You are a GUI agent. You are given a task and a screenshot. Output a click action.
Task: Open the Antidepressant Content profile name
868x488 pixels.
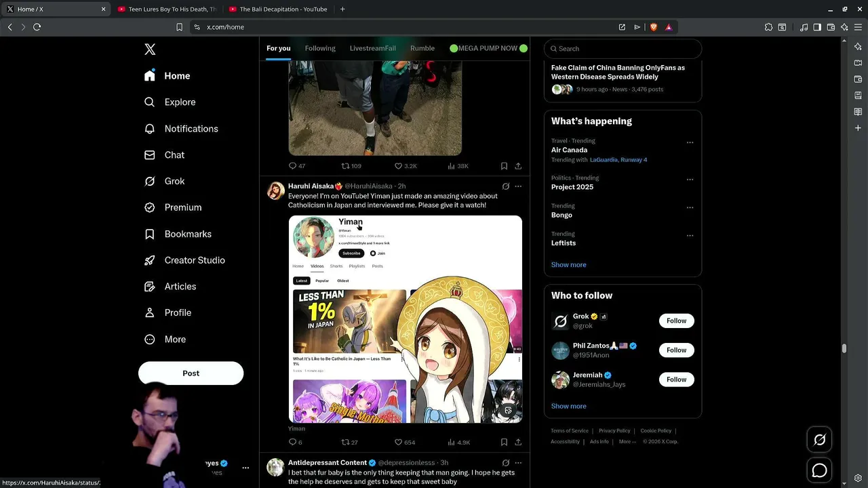(x=328, y=463)
